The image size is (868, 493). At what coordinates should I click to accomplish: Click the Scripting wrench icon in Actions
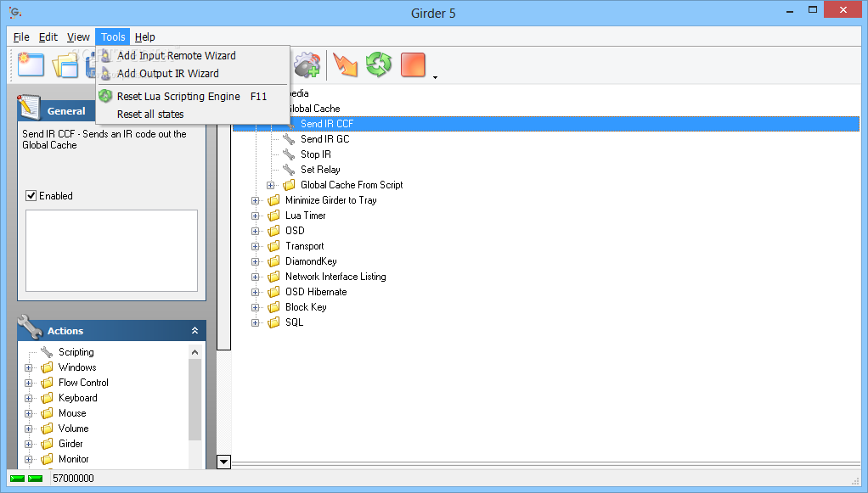(47, 352)
